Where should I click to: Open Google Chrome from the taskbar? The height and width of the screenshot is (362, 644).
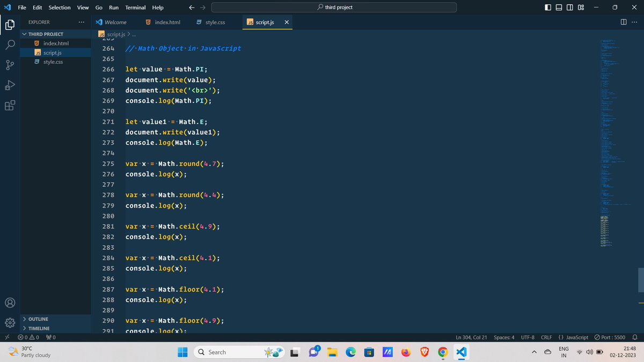pos(443,352)
